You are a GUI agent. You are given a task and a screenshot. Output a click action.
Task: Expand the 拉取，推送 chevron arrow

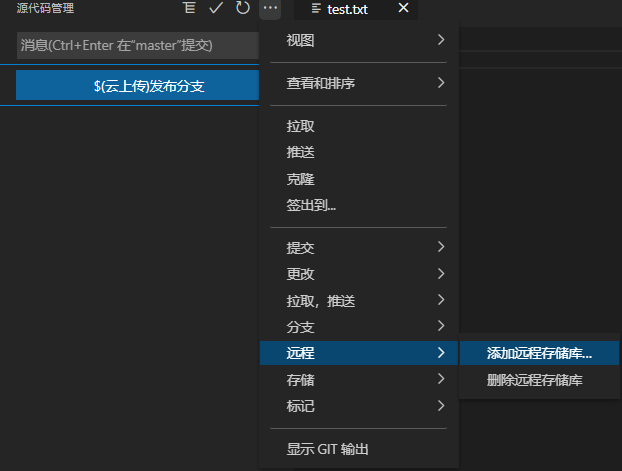point(441,300)
